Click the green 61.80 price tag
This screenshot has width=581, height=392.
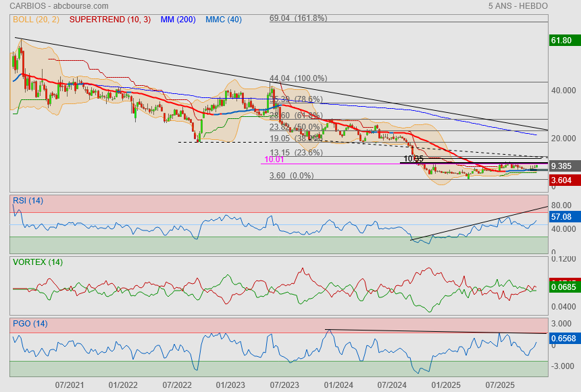tap(562, 41)
